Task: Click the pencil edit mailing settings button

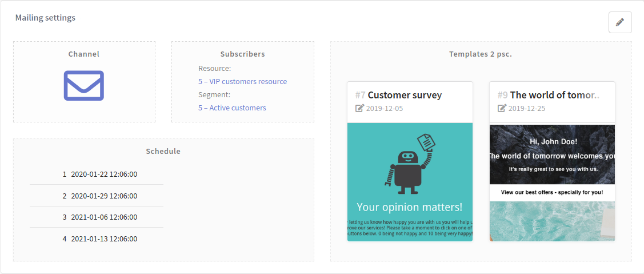Action: (620, 22)
